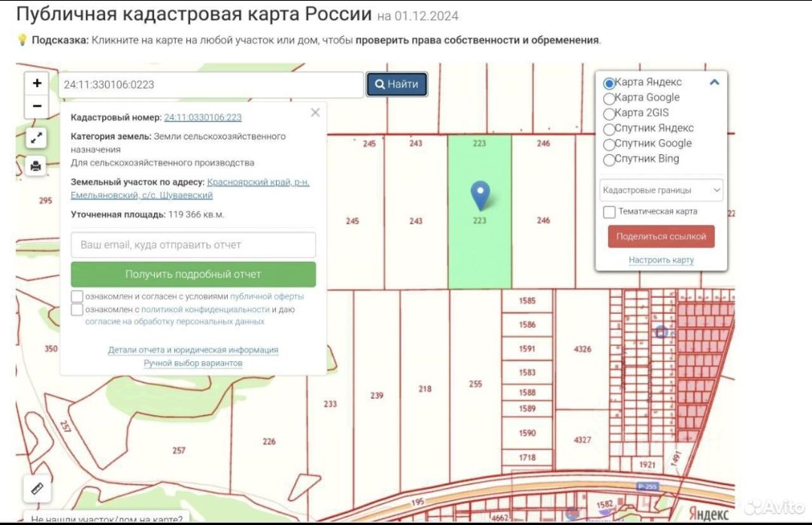Click parcel 1583 on the map
The width and height of the screenshot is (812, 525).
pyautogui.click(x=527, y=372)
